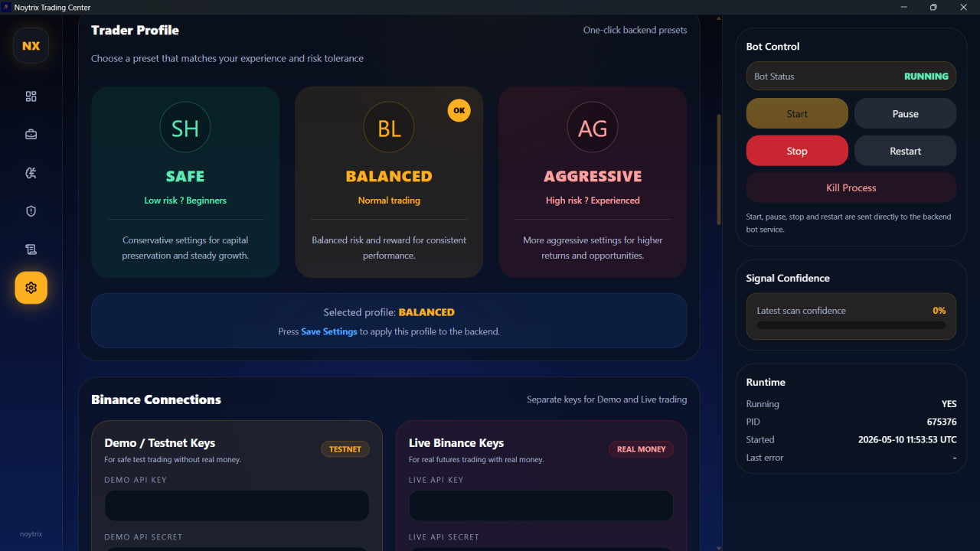Click the noytrix footer label in sidebar

click(x=31, y=534)
